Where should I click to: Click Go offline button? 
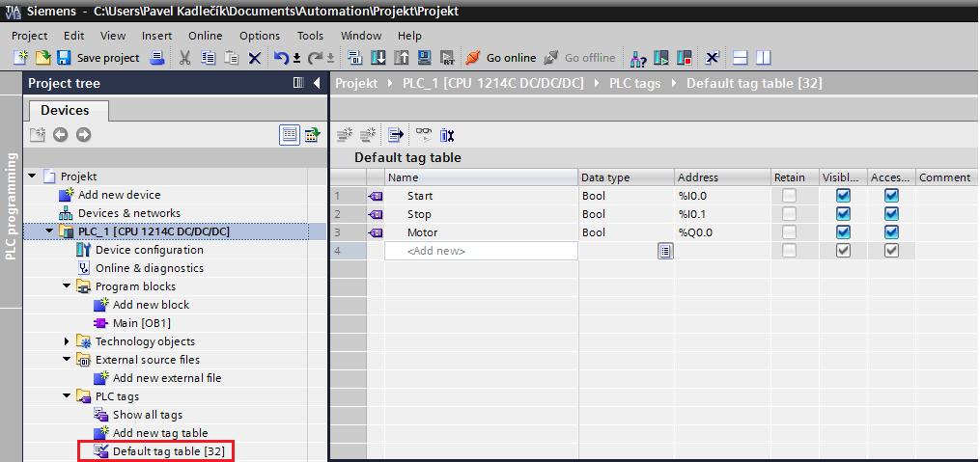[x=578, y=58]
